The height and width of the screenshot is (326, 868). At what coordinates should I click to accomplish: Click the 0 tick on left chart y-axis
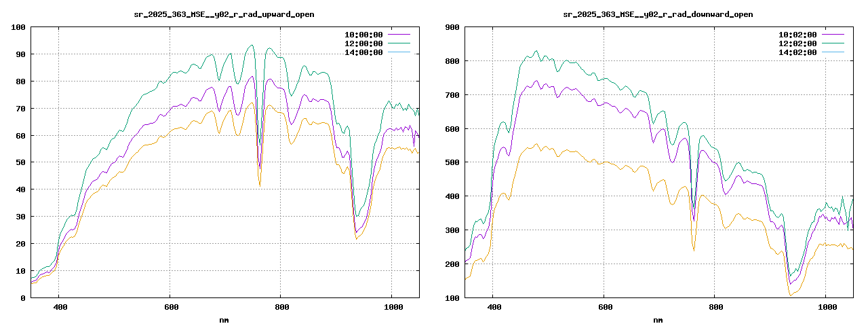click(x=23, y=298)
